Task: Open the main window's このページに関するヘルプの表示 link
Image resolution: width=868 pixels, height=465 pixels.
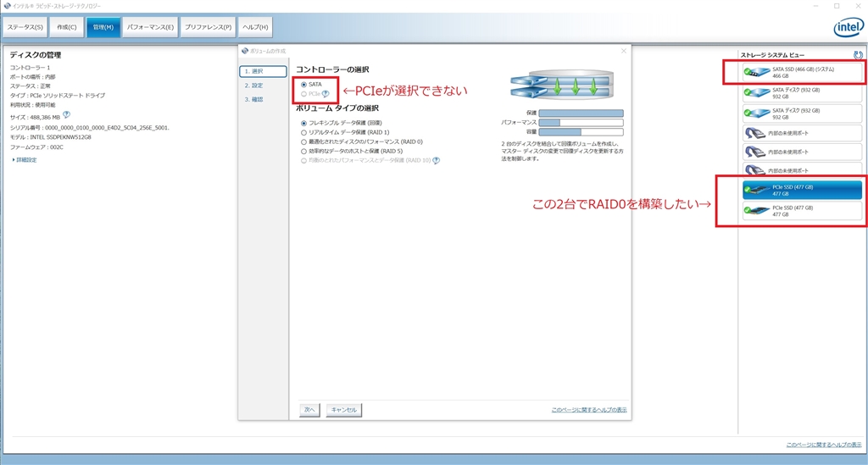Action: tap(824, 445)
